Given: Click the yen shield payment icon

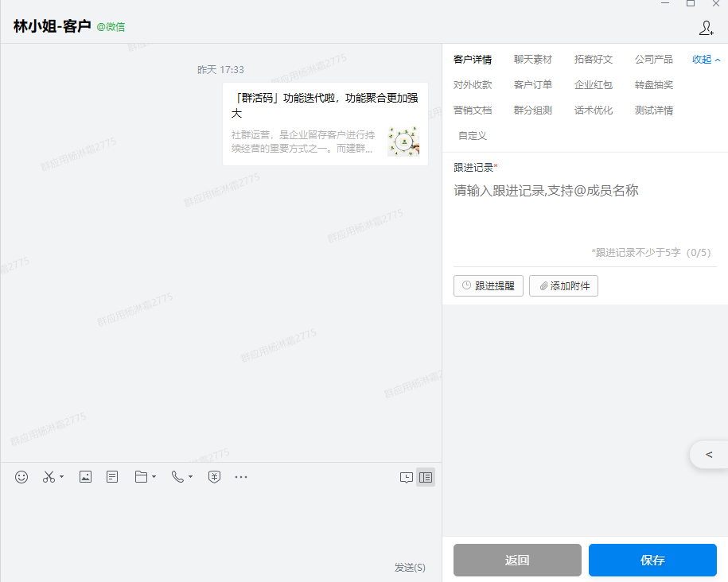Looking at the screenshot, I should pos(214,477).
